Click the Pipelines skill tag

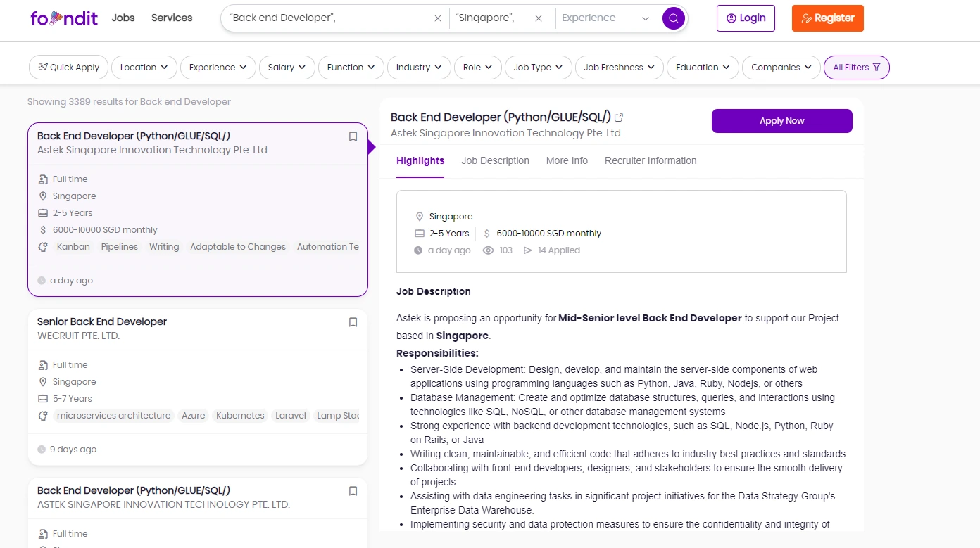pos(120,247)
